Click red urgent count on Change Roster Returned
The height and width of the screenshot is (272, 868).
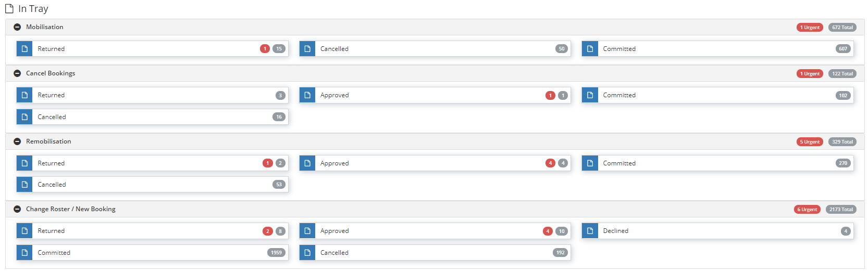click(x=268, y=231)
